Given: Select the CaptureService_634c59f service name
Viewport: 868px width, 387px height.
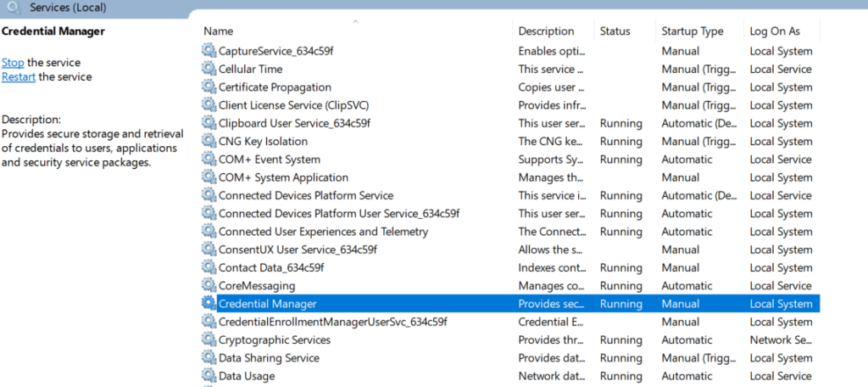Looking at the screenshot, I should click(275, 51).
